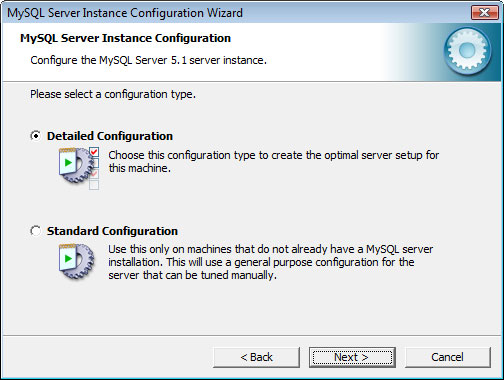Screen dimensions: 504x380
Task: Return to previous page with Back
Action: pyautogui.click(x=256, y=357)
